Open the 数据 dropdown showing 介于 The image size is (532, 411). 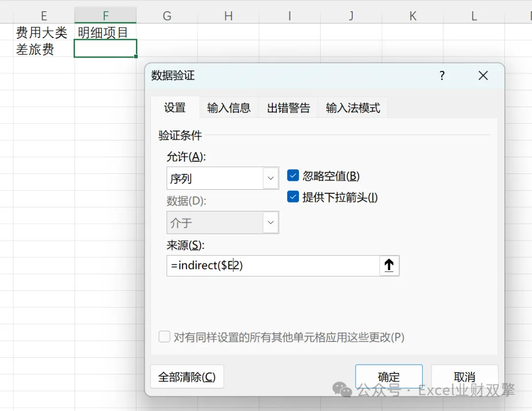[223, 223]
